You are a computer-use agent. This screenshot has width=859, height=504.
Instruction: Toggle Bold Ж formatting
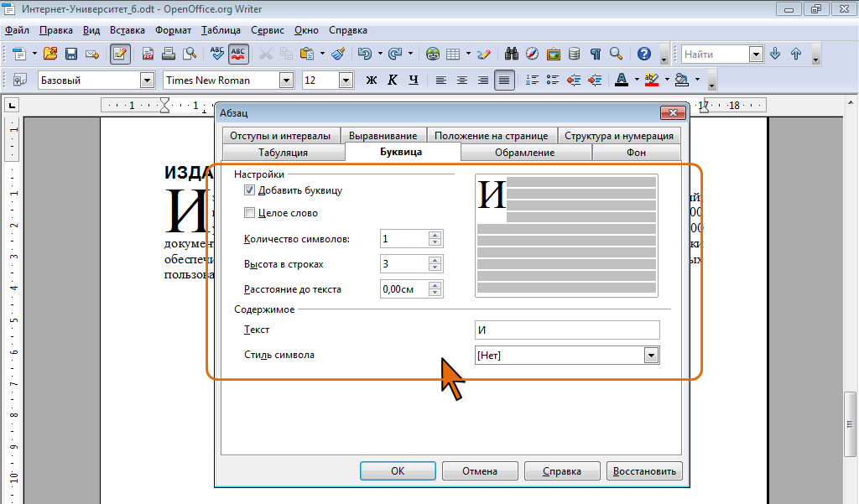[x=372, y=80]
